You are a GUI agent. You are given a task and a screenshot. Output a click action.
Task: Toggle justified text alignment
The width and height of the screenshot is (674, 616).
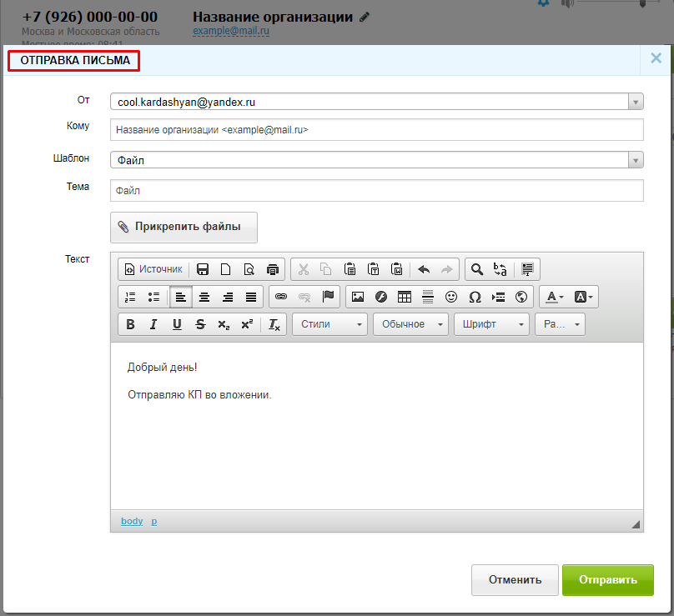pos(251,297)
